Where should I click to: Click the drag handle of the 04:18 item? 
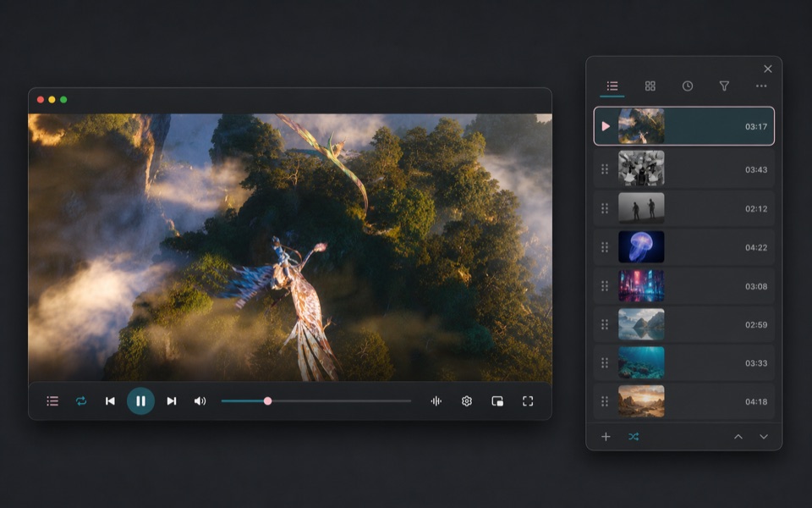(604, 401)
